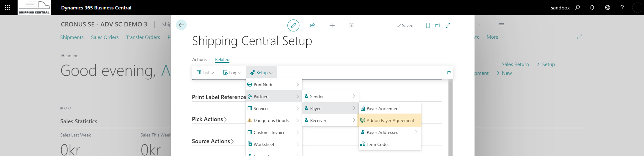This screenshot has width=644, height=156.
Task: Open Dangerous Goods submenu
Action: click(x=274, y=120)
